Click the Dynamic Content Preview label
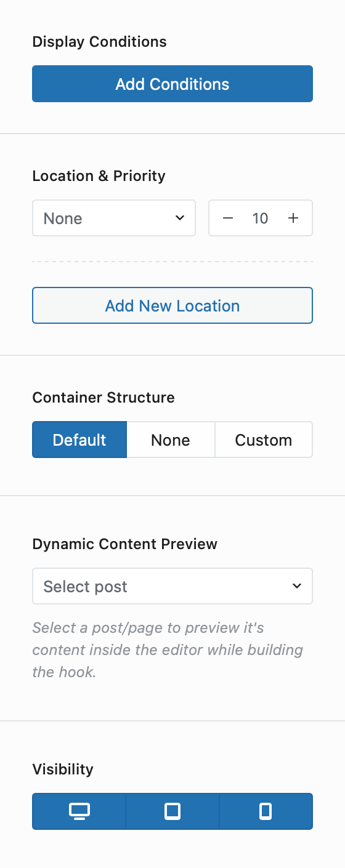This screenshot has height=868, width=345. click(x=124, y=544)
